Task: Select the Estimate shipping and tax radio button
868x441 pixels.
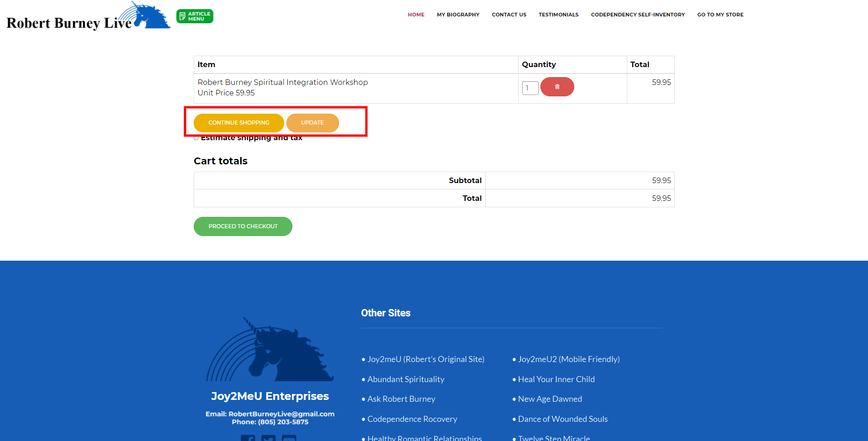Action: 196,138
